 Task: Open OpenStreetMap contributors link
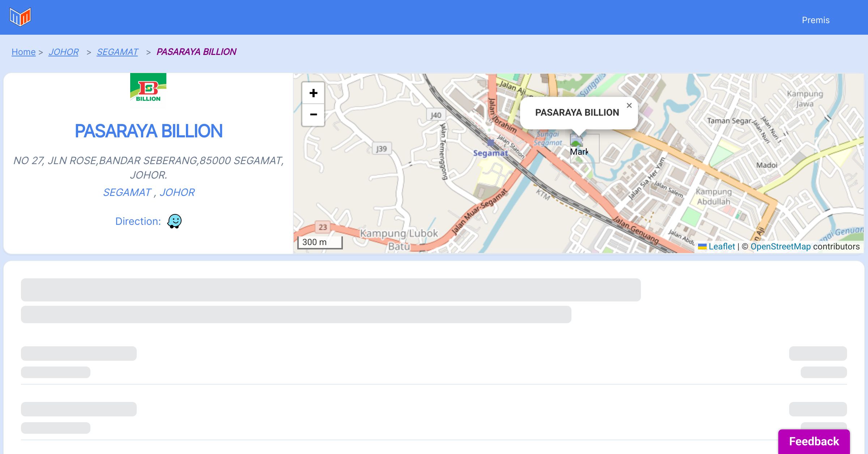[780, 247]
